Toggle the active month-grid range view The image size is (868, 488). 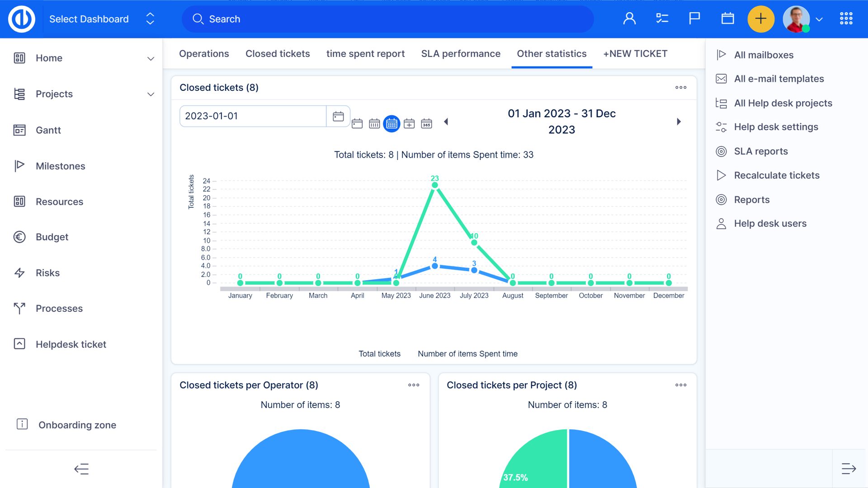pos(392,123)
